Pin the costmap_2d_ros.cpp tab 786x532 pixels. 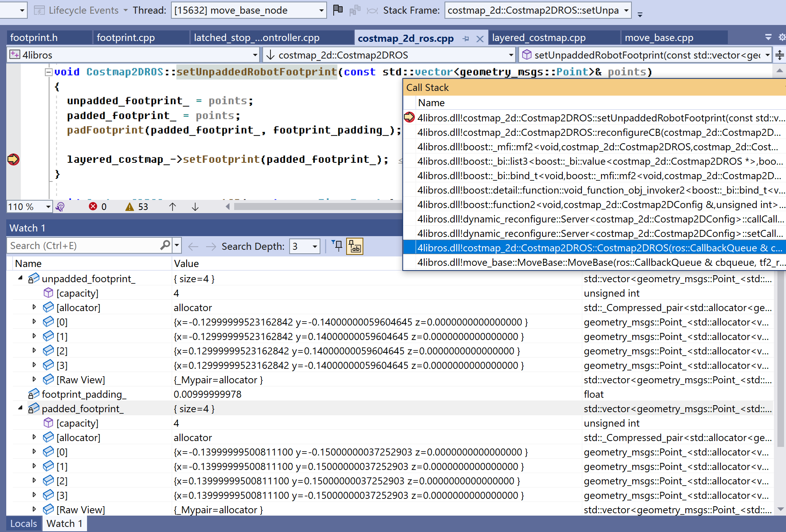466,39
